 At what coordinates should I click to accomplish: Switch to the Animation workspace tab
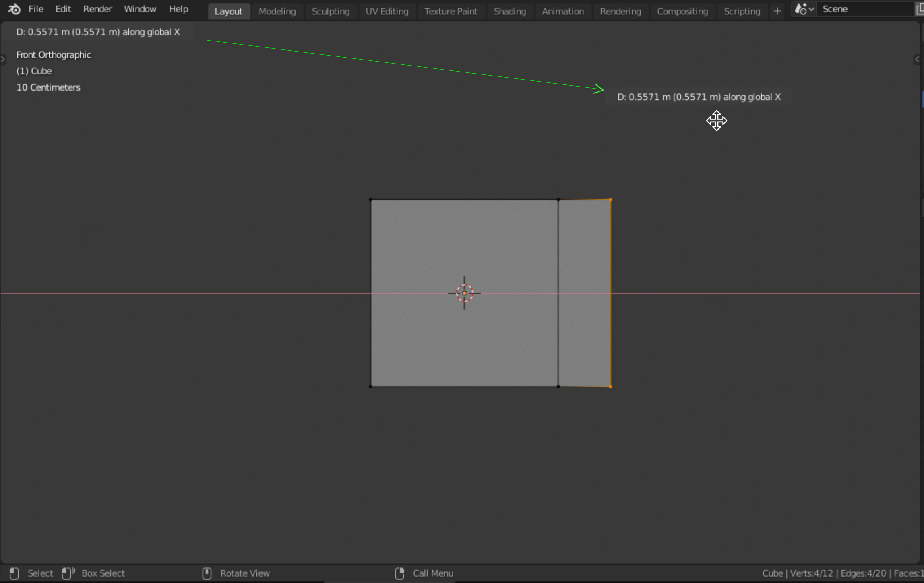[563, 11]
